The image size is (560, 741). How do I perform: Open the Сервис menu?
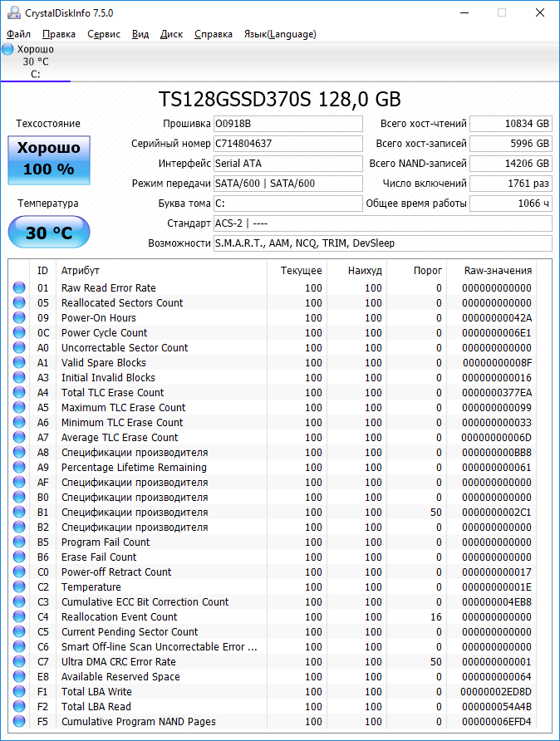click(104, 34)
